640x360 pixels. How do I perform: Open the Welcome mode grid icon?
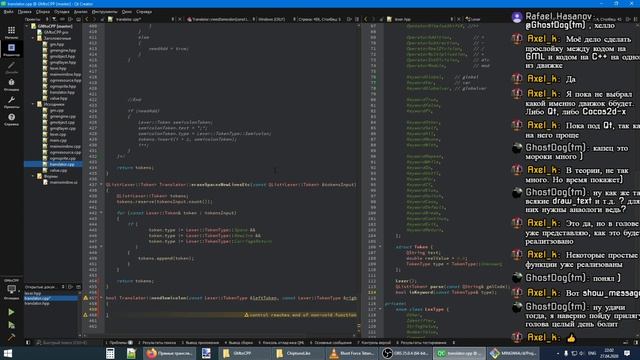(11, 30)
